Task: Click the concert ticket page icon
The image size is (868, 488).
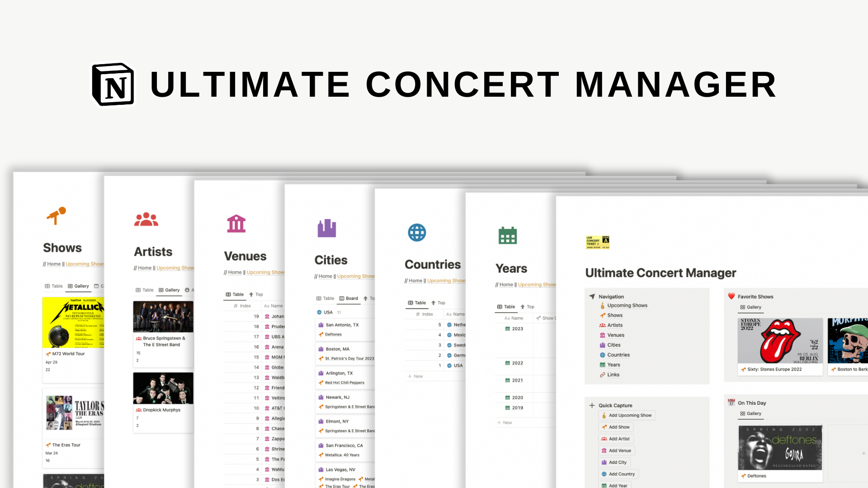Action: pos(597,242)
